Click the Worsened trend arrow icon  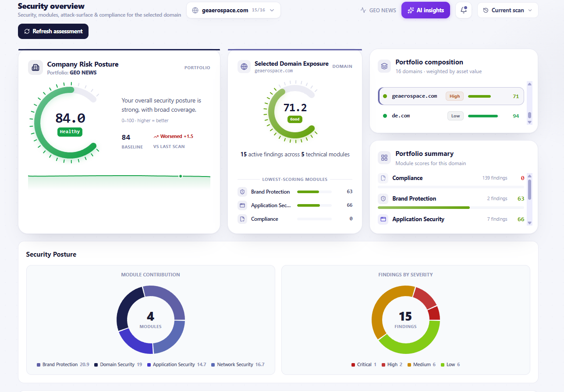(x=156, y=137)
